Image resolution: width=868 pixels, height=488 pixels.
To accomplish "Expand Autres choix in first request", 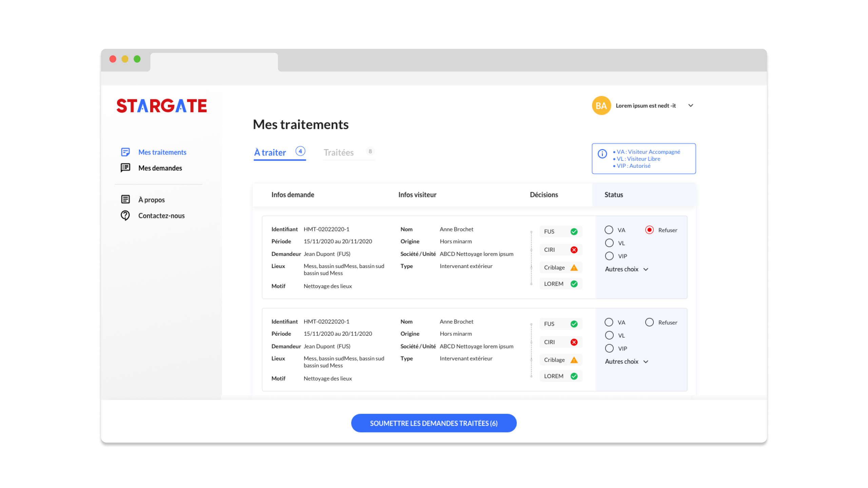I will (627, 269).
